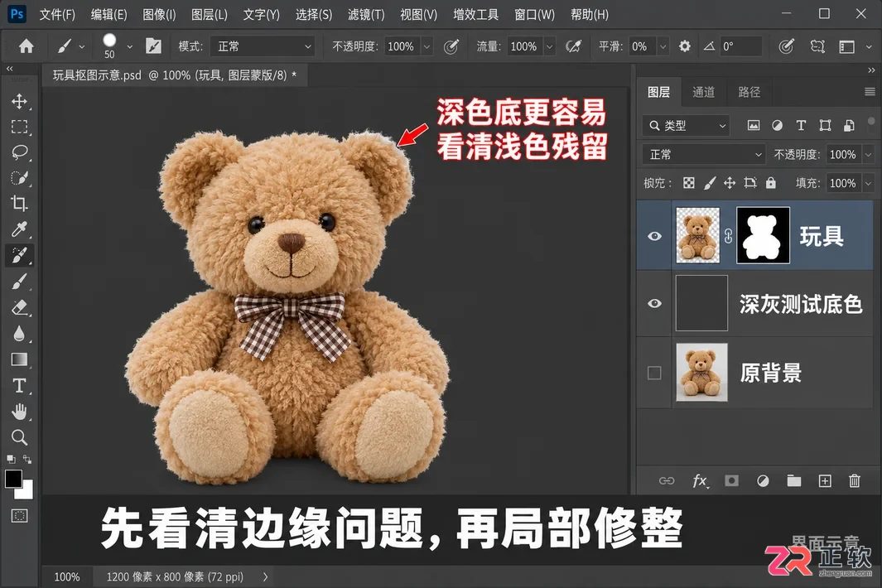882x588 pixels.
Task: Open the 文件(F) menu
Action: click(57, 15)
